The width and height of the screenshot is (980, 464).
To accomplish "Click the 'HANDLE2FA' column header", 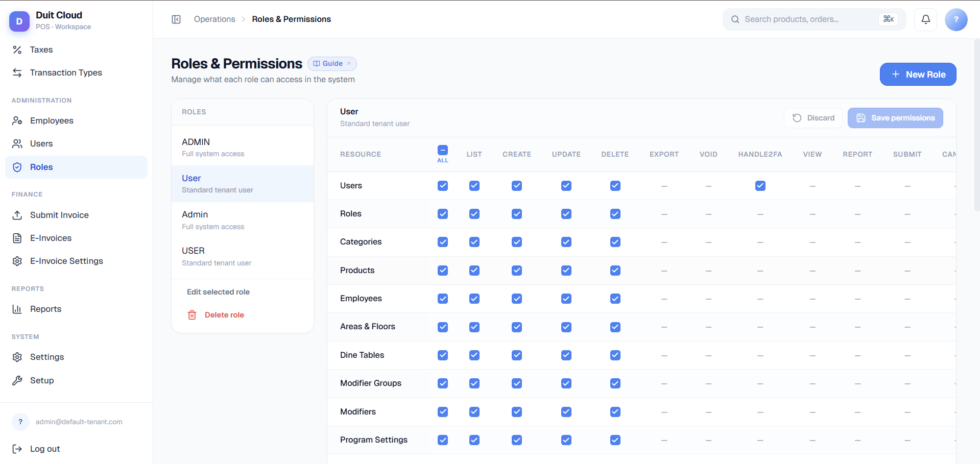I will tap(760, 154).
